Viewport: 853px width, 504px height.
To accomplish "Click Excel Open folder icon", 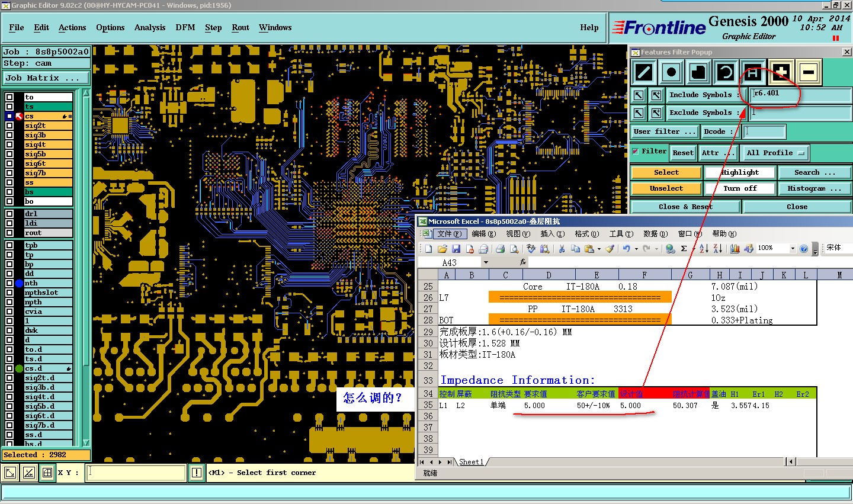I will [442, 249].
